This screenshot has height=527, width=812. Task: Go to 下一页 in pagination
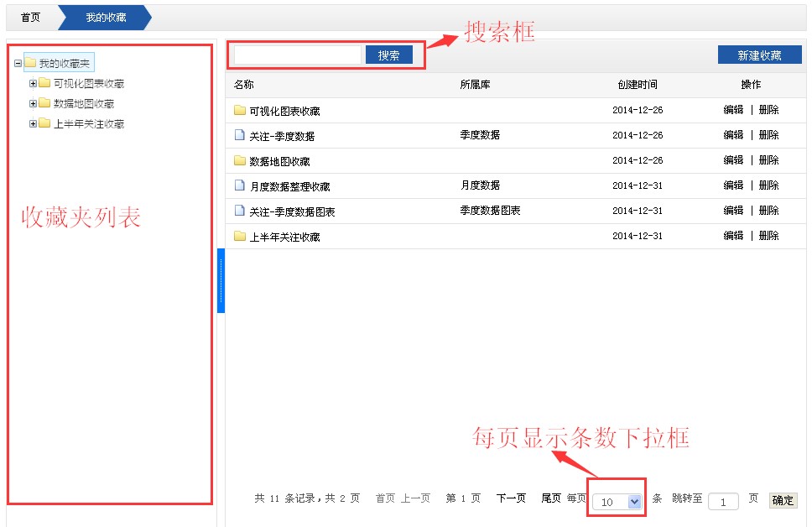[x=511, y=498]
